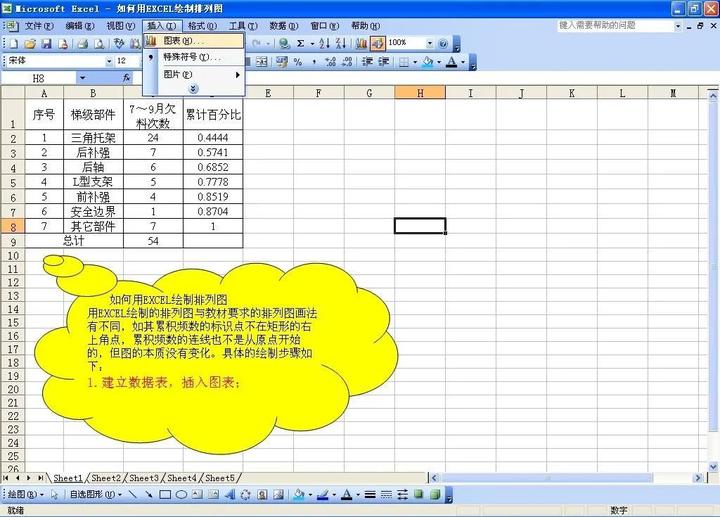Switch to the Sheet2 tab
Screen dimensions: 720x517
(x=106, y=478)
